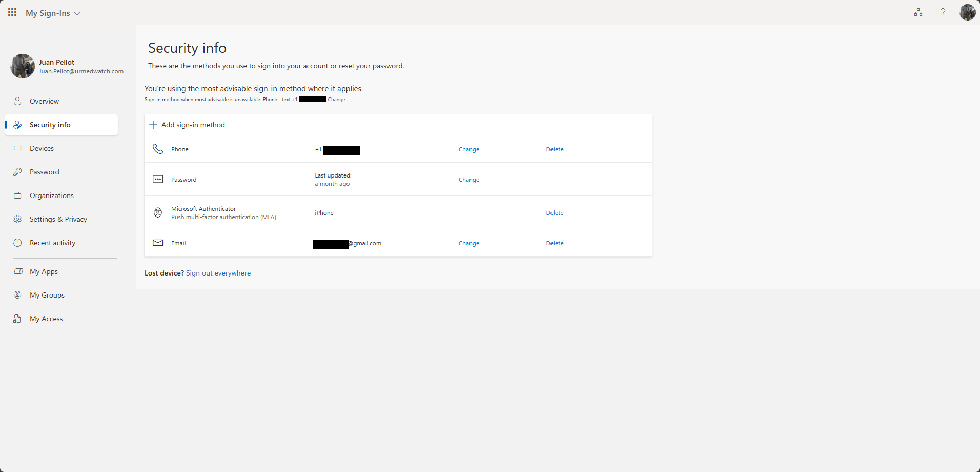Change the Phone sign-in method

[468, 149]
